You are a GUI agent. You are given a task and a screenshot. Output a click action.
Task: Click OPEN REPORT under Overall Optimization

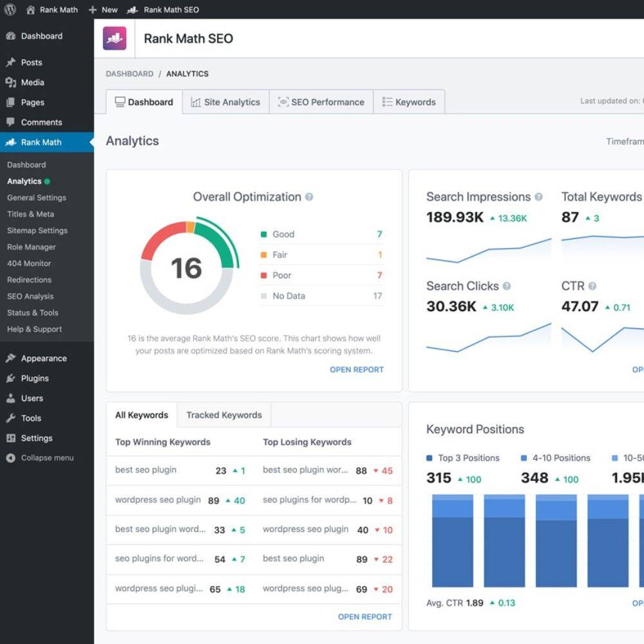tap(357, 370)
